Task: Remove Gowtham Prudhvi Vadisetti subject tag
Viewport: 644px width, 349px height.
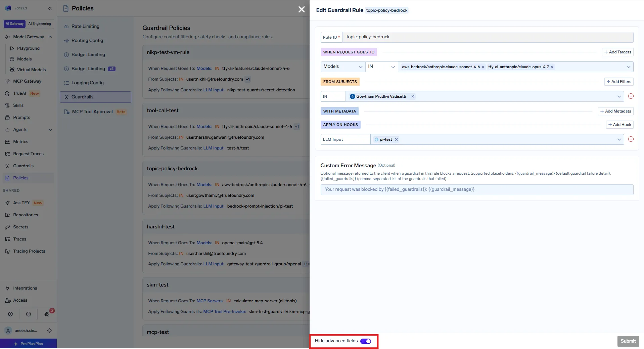Action: pos(413,96)
